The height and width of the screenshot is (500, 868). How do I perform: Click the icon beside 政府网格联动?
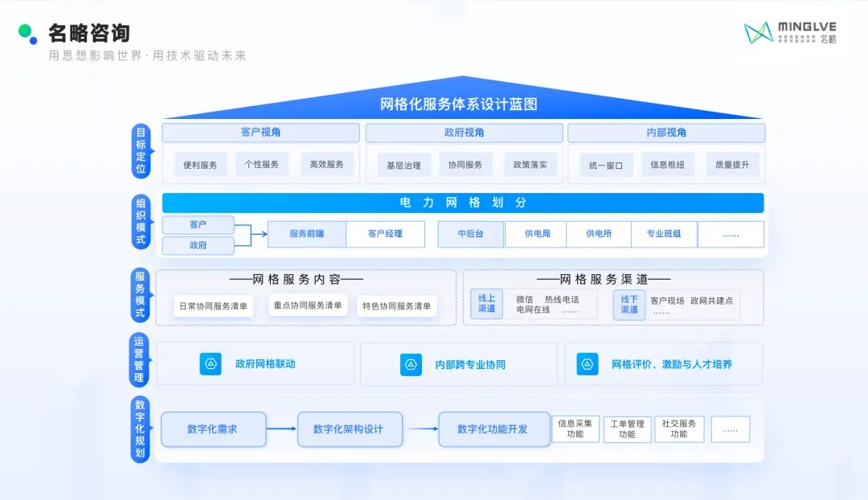[x=211, y=364]
